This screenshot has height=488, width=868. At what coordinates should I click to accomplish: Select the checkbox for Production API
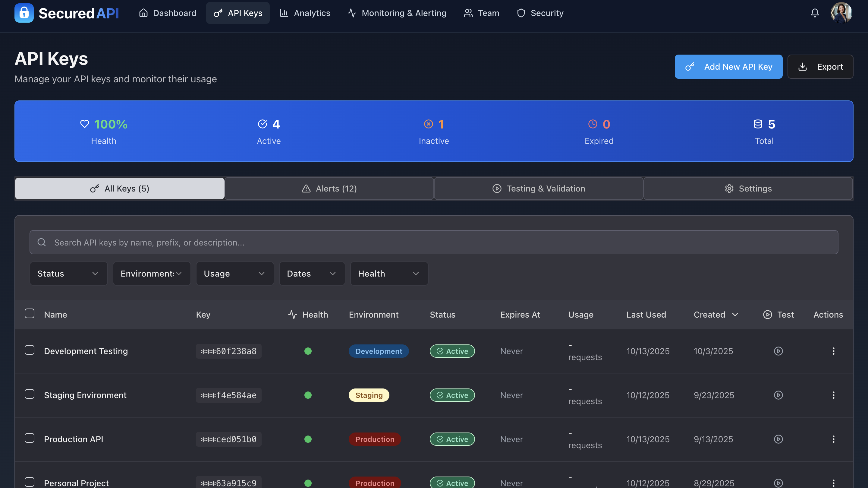[30, 438]
